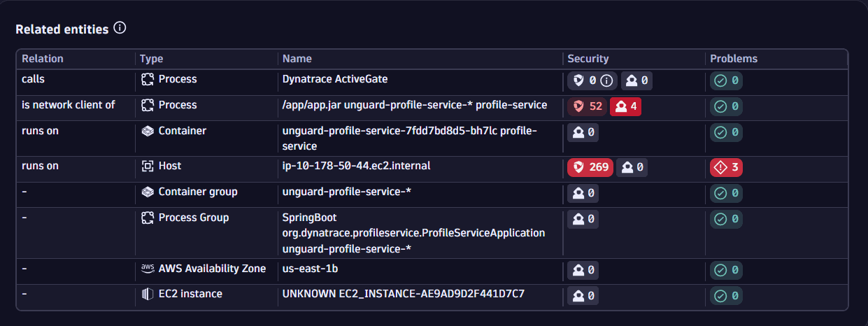This screenshot has width=868, height=326.
Task: Click problems badge 0 in ActiveGate row
Action: click(726, 81)
